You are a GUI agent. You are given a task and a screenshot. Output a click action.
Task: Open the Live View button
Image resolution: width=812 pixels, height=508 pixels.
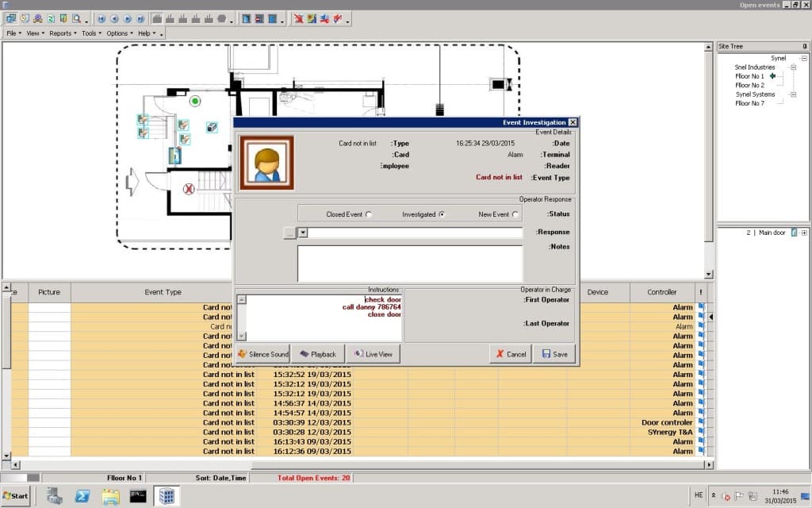pyautogui.click(x=373, y=354)
